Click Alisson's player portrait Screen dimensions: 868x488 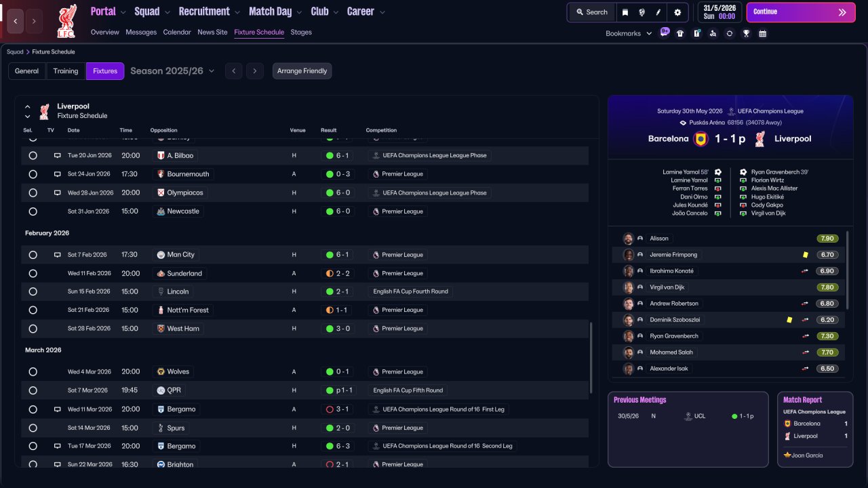pyautogui.click(x=629, y=239)
